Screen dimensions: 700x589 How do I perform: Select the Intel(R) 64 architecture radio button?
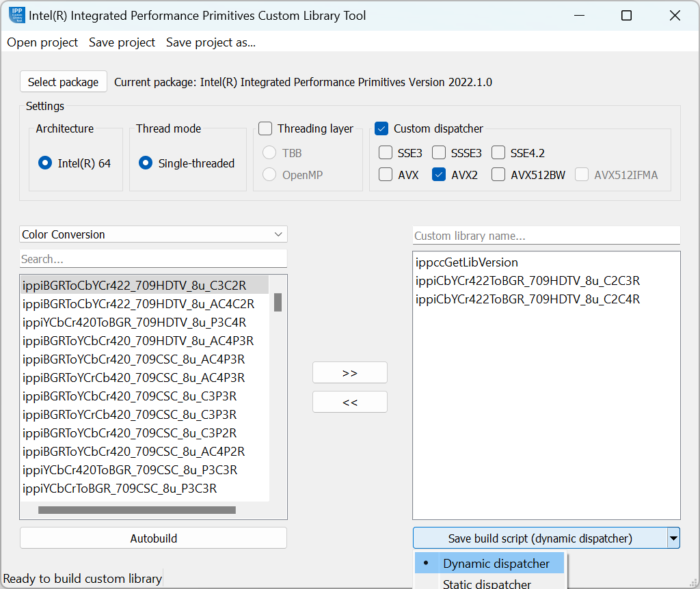click(x=45, y=163)
